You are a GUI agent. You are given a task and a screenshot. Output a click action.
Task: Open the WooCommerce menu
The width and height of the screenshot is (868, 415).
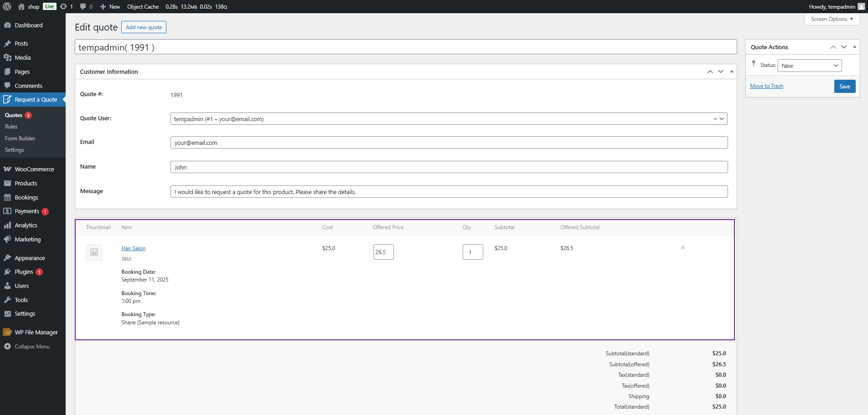pos(34,169)
